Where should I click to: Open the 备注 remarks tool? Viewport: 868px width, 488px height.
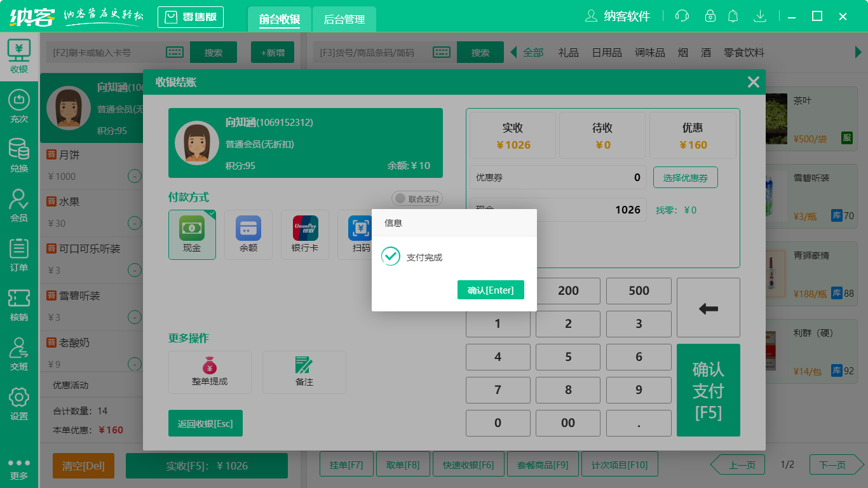click(x=304, y=372)
